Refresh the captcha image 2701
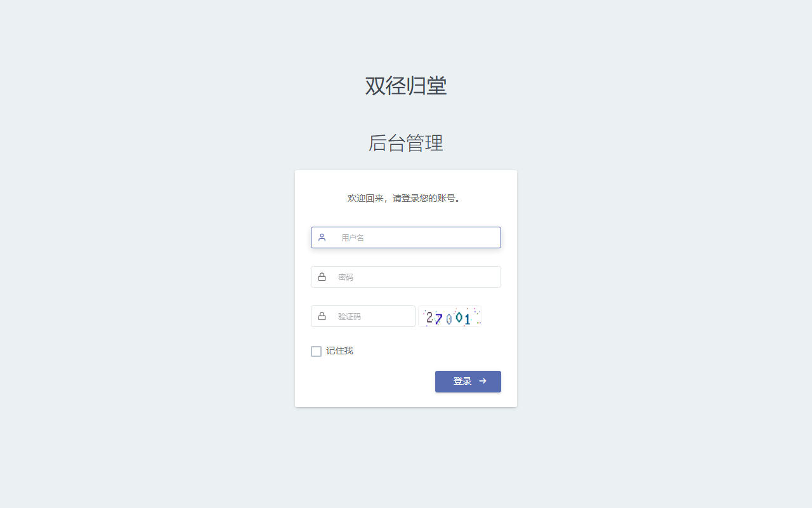The height and width of the screenshot is (508, 812). [x=450, y=316]
